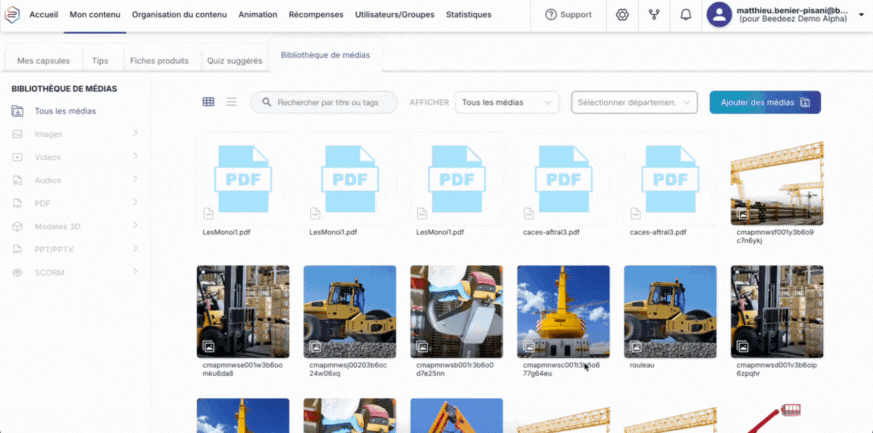Screen dimensions: 873x433
Task: Open the Sélectionner département dropdown
Action: pos(633,102)
